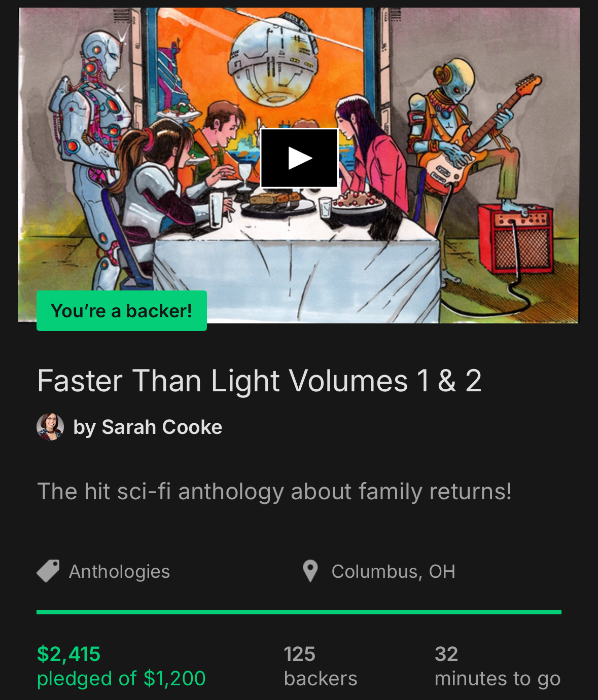This screenshot has width=598, height=700.
Task: Click Sarah Cooke's profile avatar
Action: 50,427
